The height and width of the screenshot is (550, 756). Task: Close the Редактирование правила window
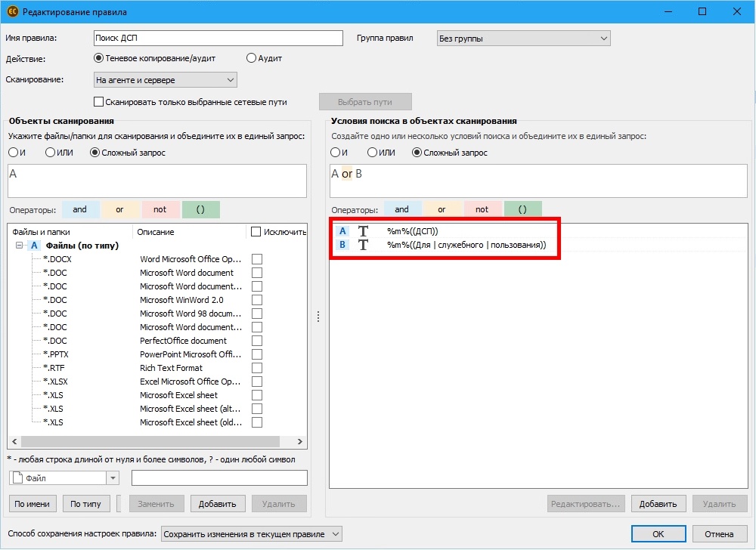(737, 11)
